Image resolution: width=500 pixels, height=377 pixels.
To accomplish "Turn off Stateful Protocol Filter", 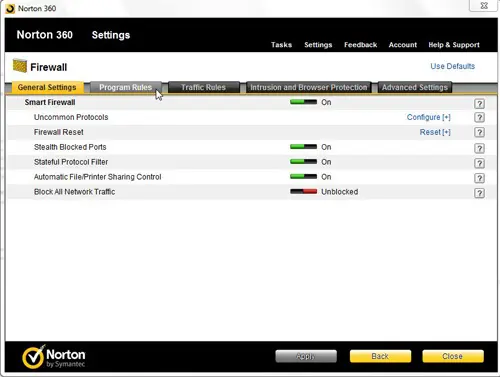I will (303, 162).
